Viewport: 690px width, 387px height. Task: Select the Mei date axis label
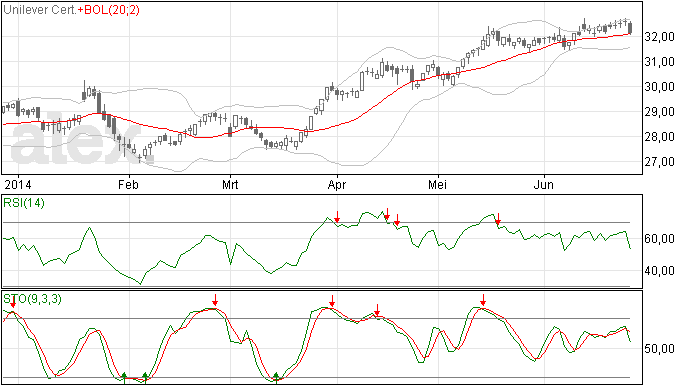coord(437,184)
